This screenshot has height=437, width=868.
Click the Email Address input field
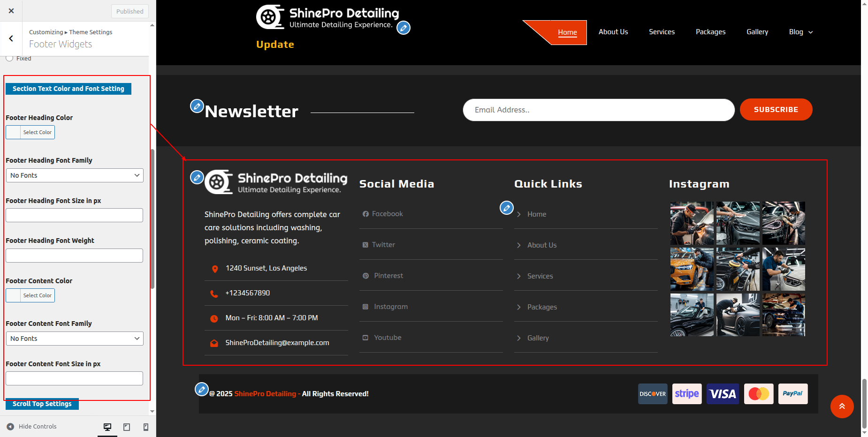click(x=598, y=110)
